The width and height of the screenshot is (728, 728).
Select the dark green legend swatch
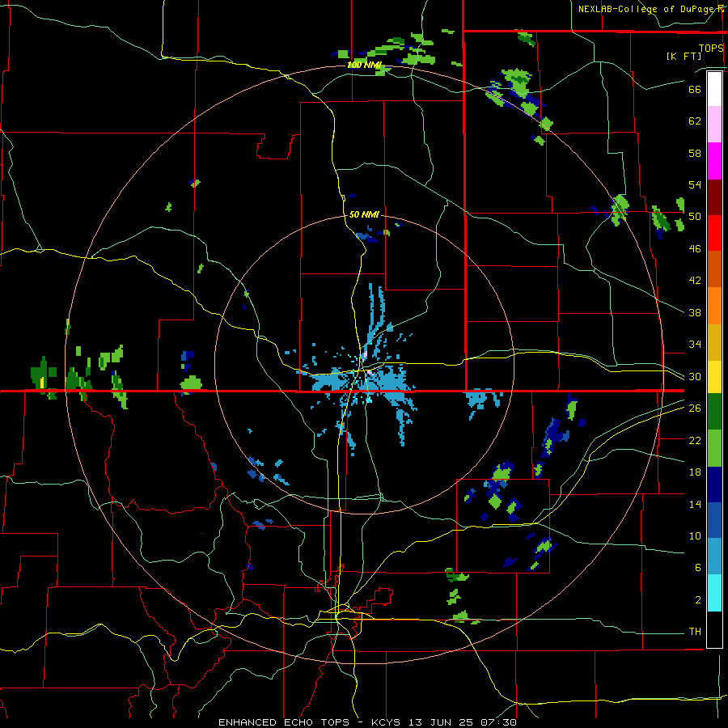click(x=714, y=412)
